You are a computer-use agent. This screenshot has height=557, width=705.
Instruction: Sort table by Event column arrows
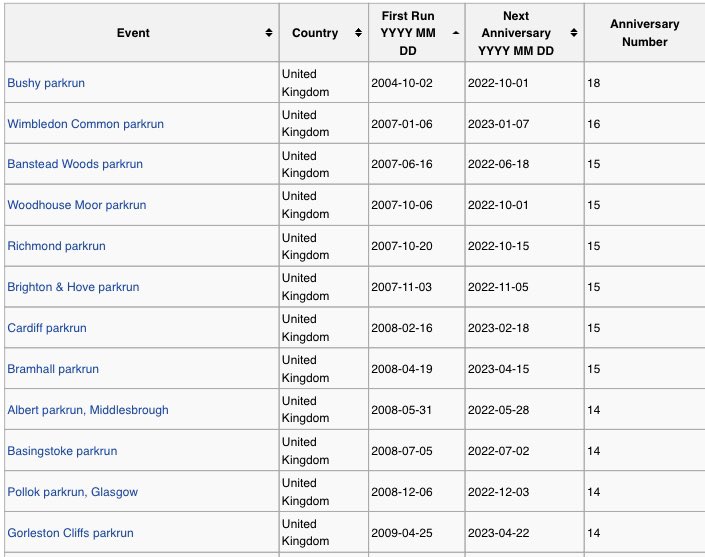click(x=268, y=33)
